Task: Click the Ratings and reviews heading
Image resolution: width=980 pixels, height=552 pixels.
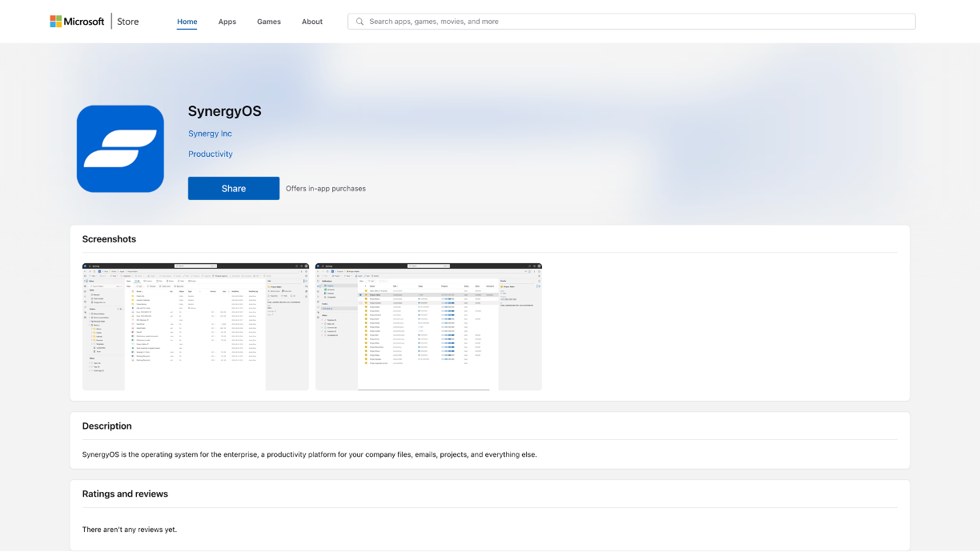Action: tap(125, 494)
